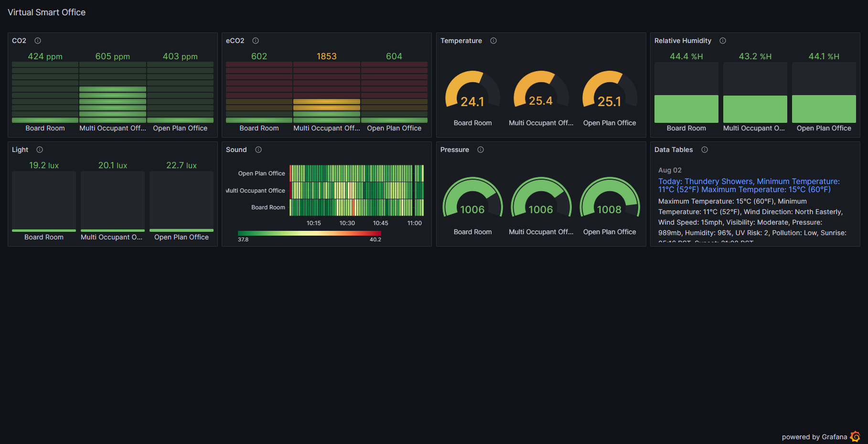Click the 44.1 %H humidity value
This screenshot has width=868, height=444.
[824, 56]
